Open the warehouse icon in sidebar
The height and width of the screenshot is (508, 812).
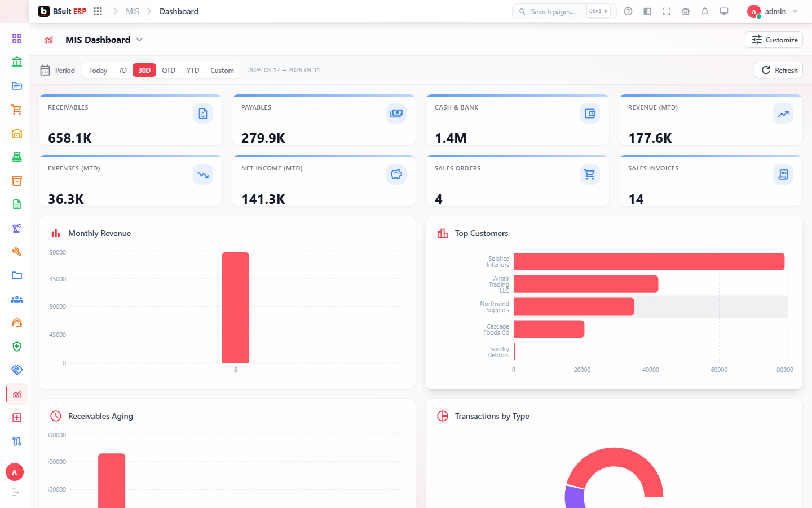(x=17, y=133)
